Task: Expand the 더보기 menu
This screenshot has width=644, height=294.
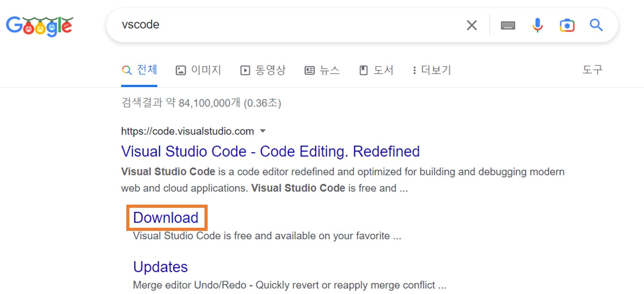Action: [432, 70]
